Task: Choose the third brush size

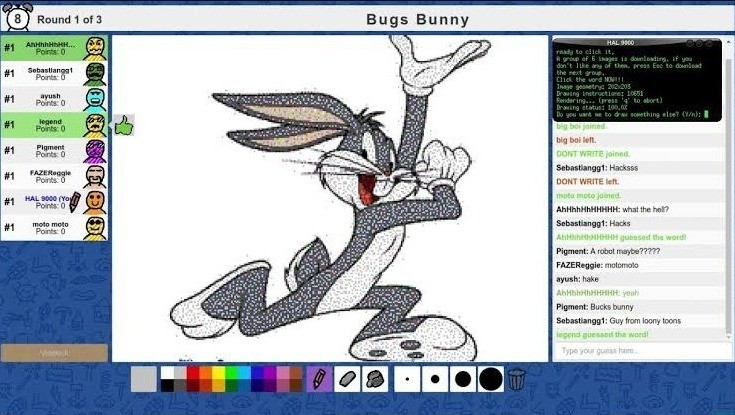Action: 463,379
